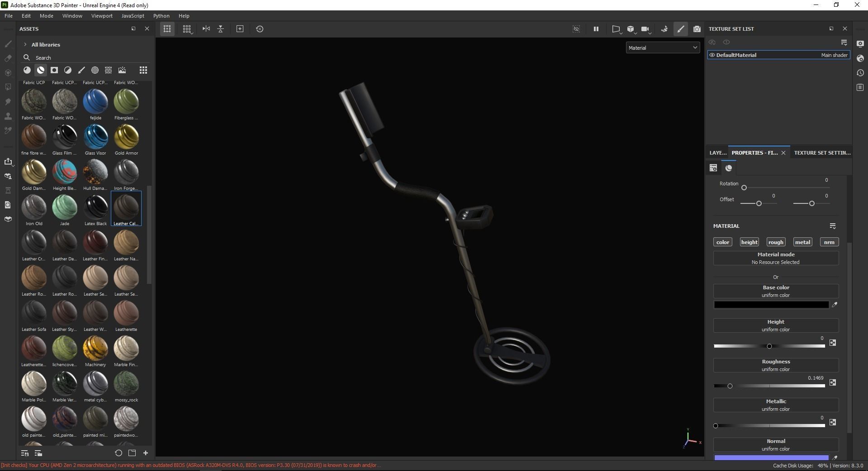Click the Normal uniform color button

(776, 445)
